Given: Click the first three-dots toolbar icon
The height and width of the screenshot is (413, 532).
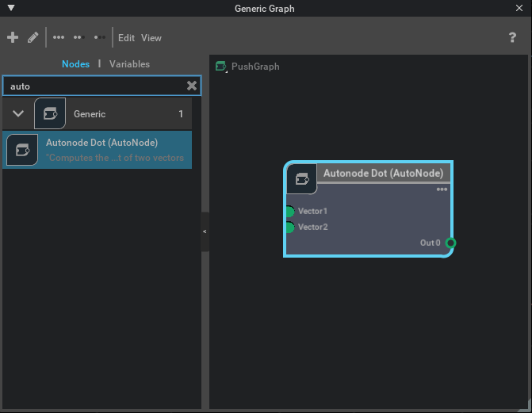Looking at the screenshot, I should (59, 37).
